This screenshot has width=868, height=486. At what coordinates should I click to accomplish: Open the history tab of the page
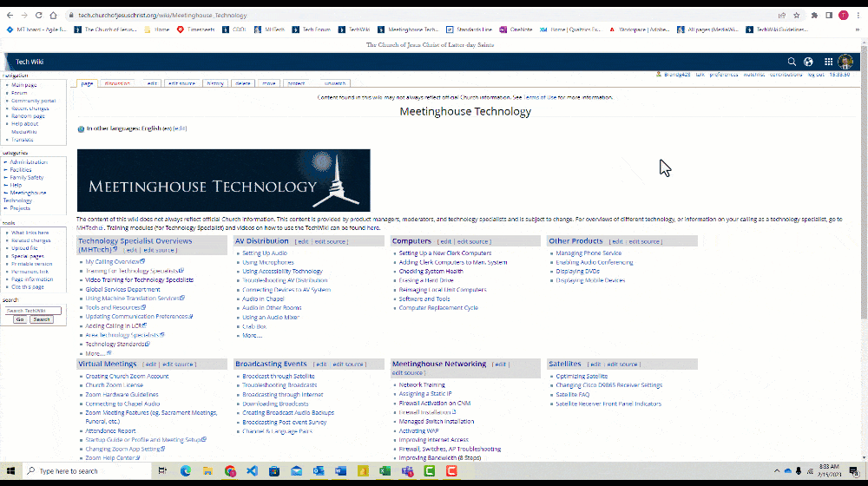pyautogui.click(x=214, y=83)
